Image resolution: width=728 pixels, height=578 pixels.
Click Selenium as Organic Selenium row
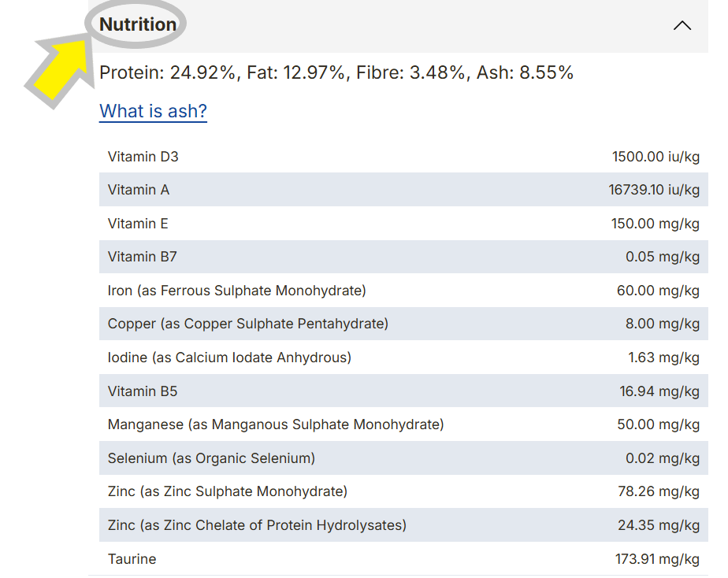tap(403, 458)
